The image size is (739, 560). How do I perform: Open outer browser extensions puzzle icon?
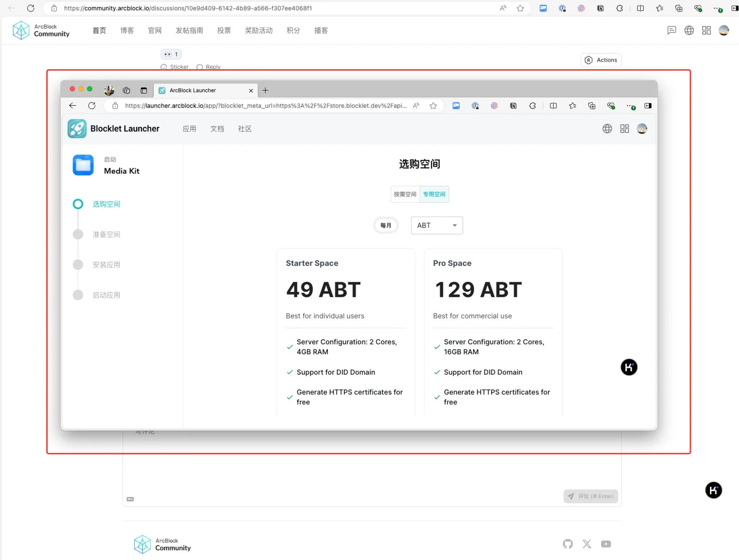tap(620, 8)
